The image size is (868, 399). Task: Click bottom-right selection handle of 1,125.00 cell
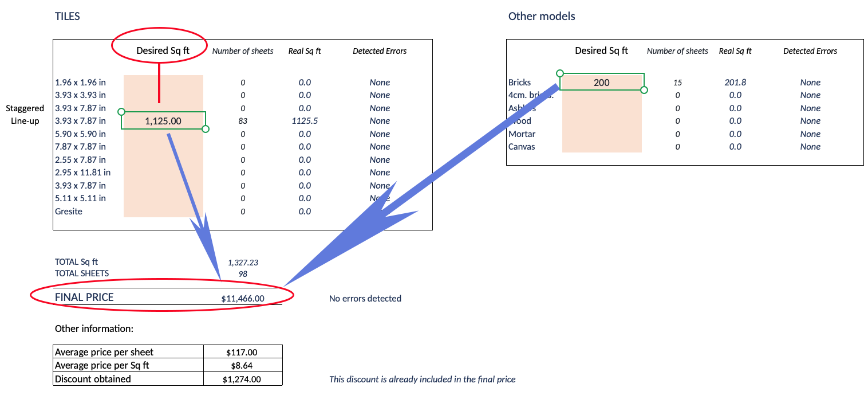tap(206, 130)
